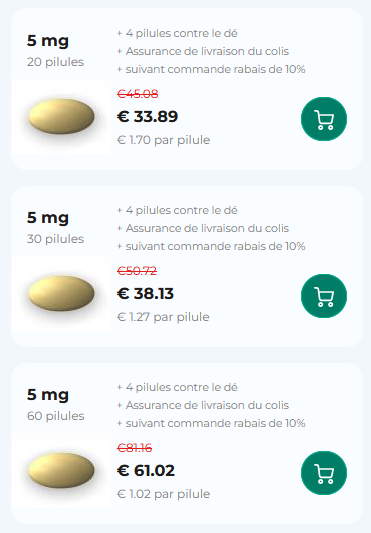371x533 pixels.
Task: Add the 20 pilules pack to cart
Action: pyautogui.click(x=324, y=119)
